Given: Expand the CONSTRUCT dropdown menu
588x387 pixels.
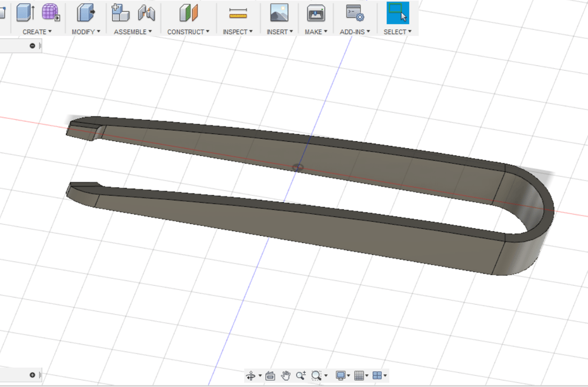Looking at the screenshot, I should point(188,32).
